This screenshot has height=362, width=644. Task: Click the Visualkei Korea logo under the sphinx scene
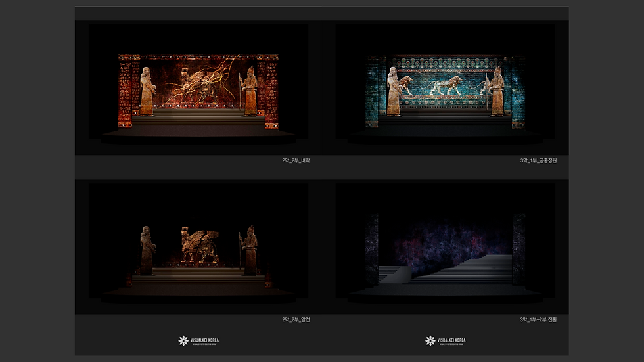tap(198, 341)
